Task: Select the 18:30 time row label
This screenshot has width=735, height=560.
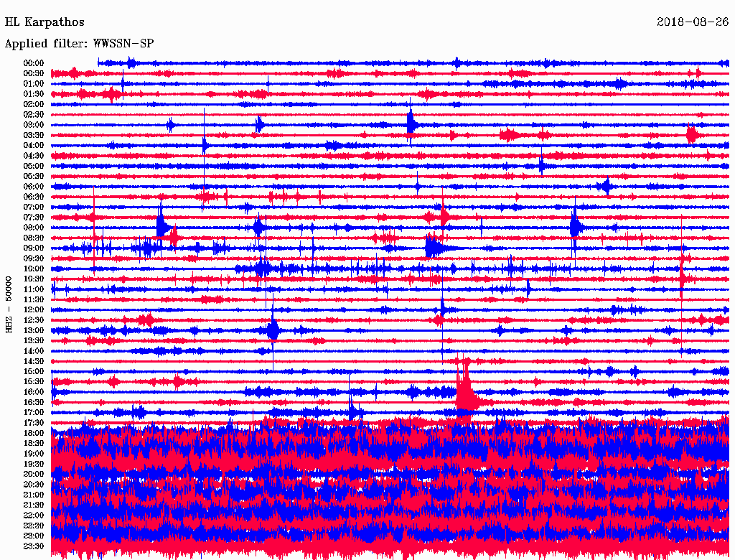Action: click(x=34, y=444)
